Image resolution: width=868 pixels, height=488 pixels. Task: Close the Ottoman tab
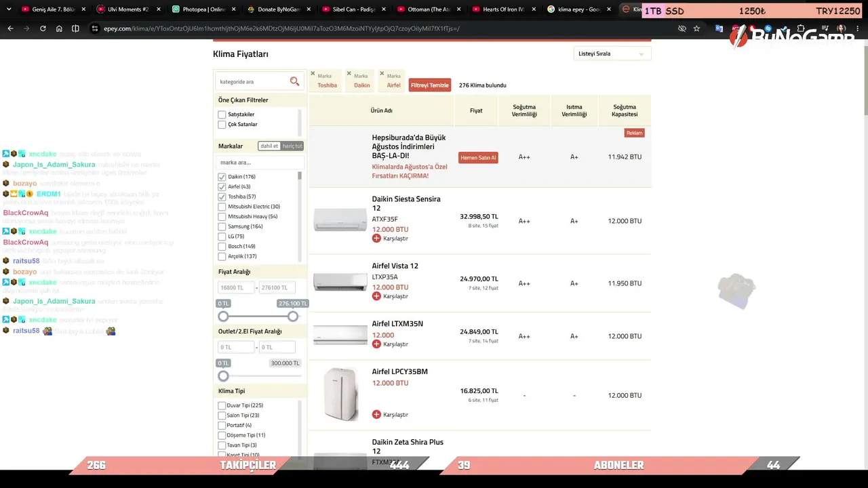(x=458, y=9)
